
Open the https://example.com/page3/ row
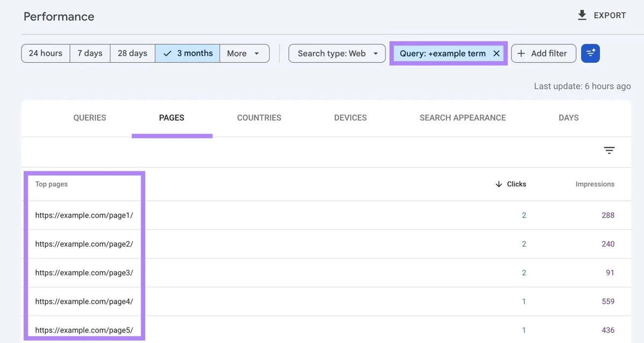[326, 273]
